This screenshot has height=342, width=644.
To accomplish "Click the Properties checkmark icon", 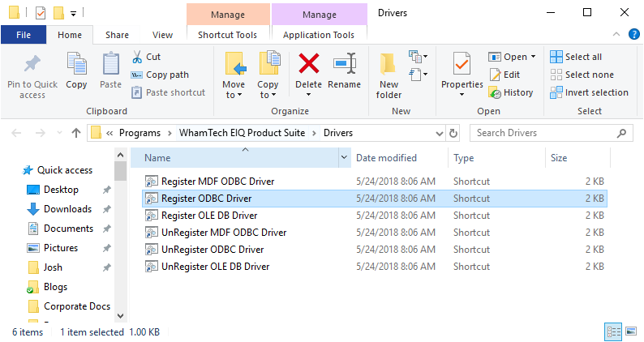I will [x=462, y=65].
